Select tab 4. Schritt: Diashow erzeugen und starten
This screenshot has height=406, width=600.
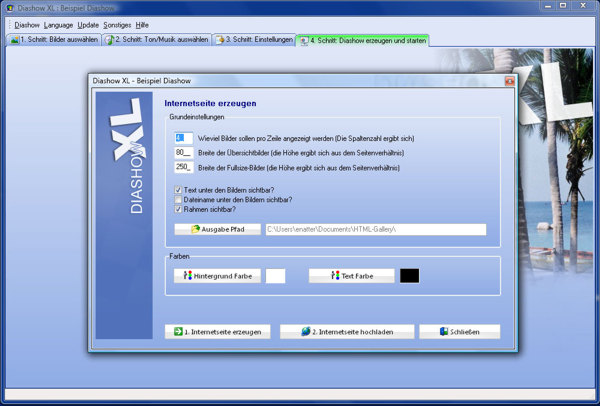click(x=363, y=40)
